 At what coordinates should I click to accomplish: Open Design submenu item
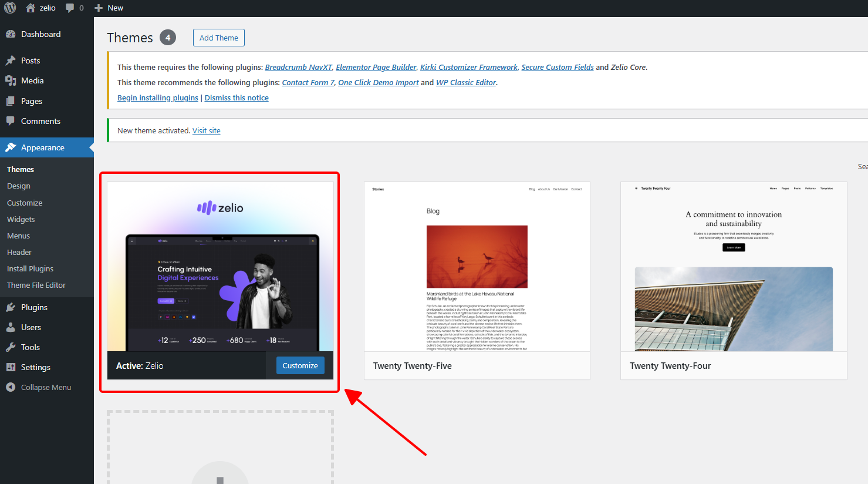click(19, 186)
